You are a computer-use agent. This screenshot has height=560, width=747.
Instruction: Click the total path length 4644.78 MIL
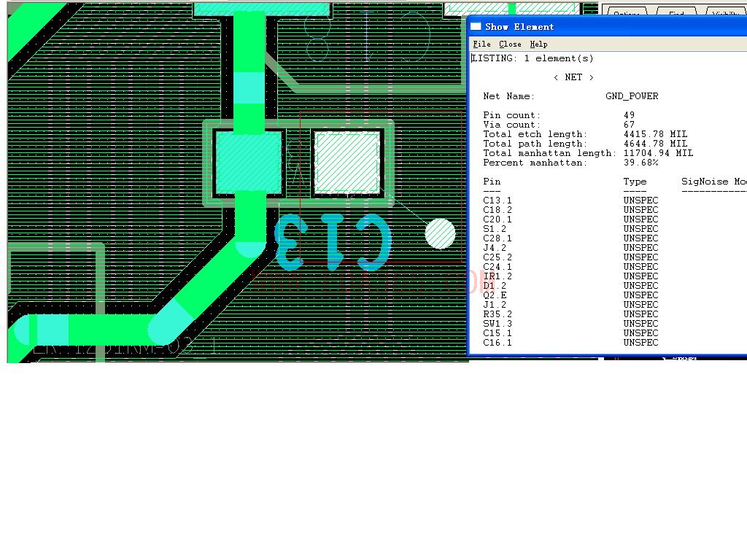click(656, 144)
